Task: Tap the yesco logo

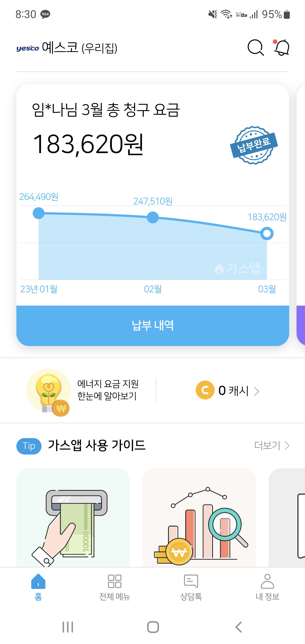Action: pos(28,48)
